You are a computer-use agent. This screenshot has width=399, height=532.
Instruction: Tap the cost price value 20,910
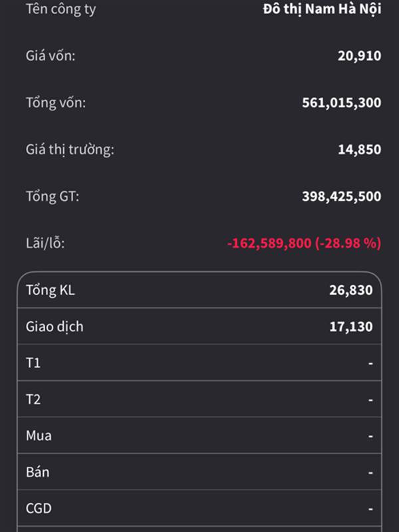(x=359, y=56)
